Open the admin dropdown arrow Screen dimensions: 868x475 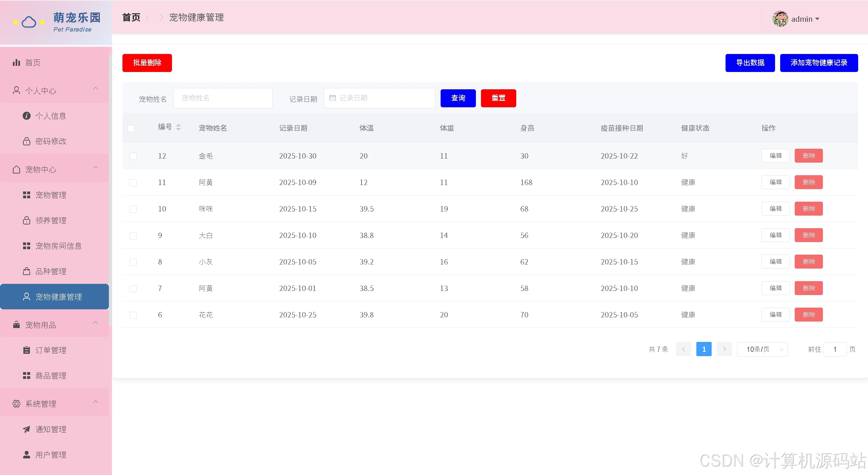point(817,19)
